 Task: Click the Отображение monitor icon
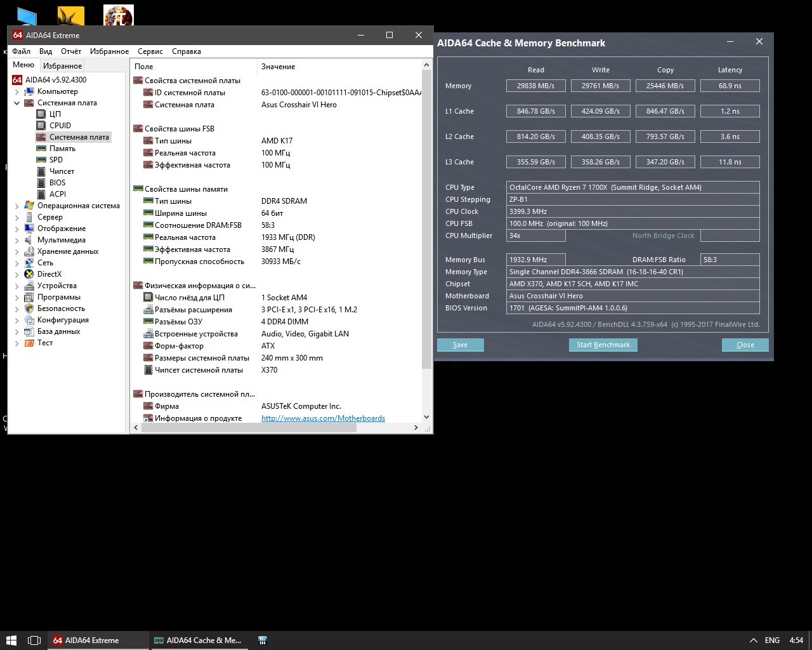pyautogui.click(x=29, y=229)
